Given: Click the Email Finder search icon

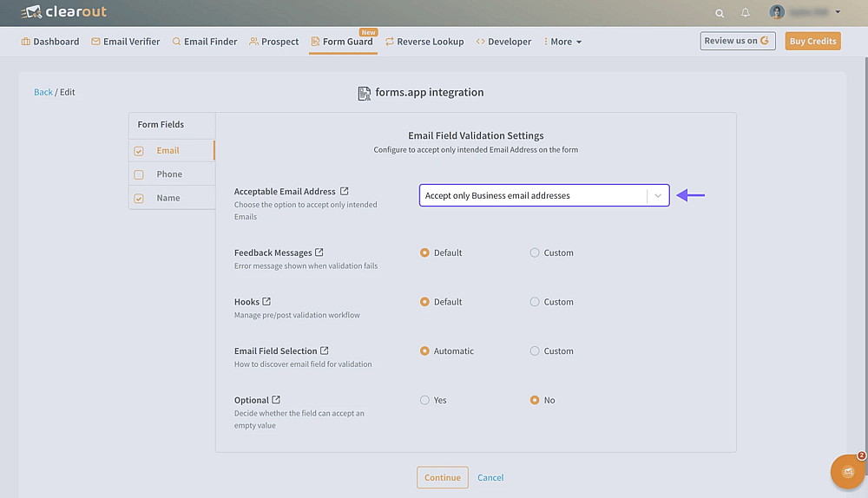Looking at the screenshot, I should coord(176,42).
